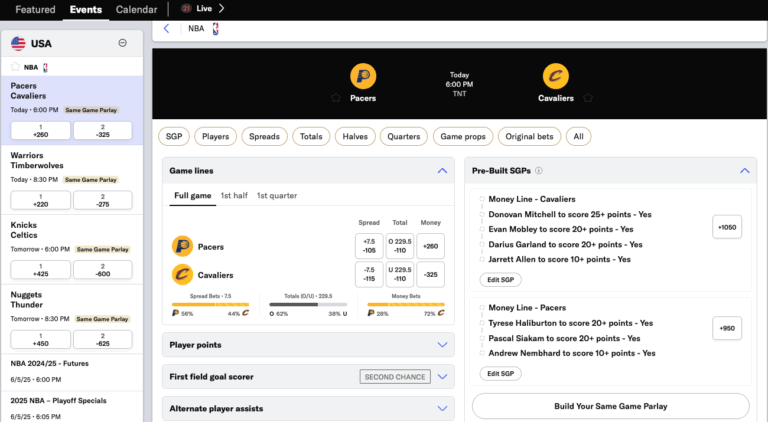The width and height of the screenshot is (768, 422).
Task: Click the Cavaliers icon under Spread Bets bar
Action: click(x=245, y=313)
